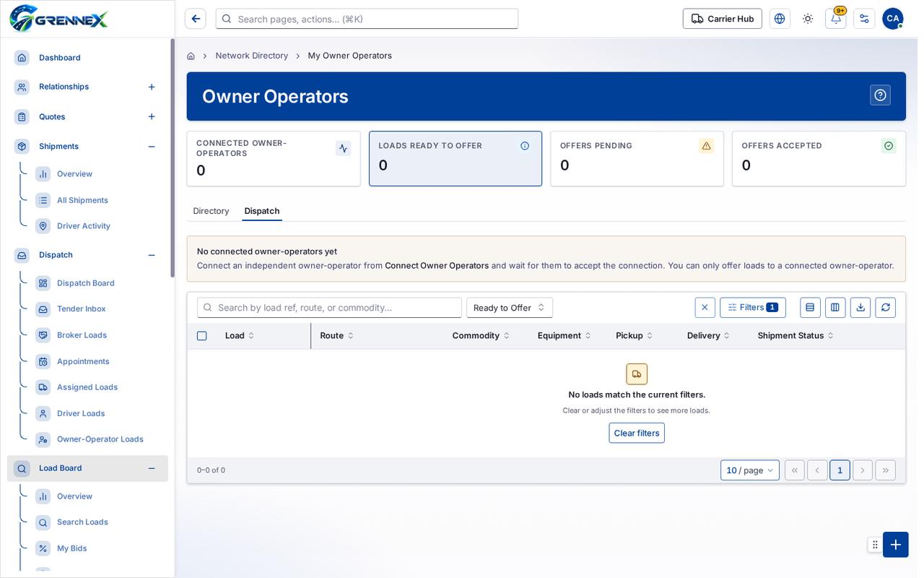Click the help question mark icon
This screenshot has height=578, width=924.
[x=880, y=95]
